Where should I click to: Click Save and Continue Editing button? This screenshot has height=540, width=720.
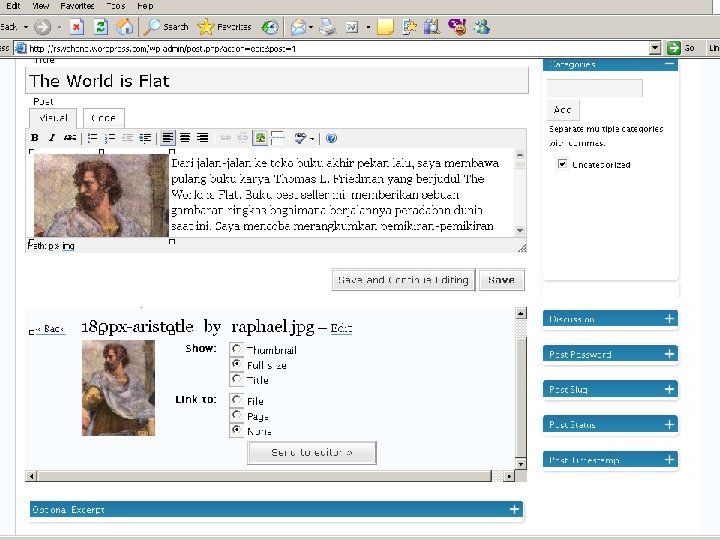click(403, 280)
